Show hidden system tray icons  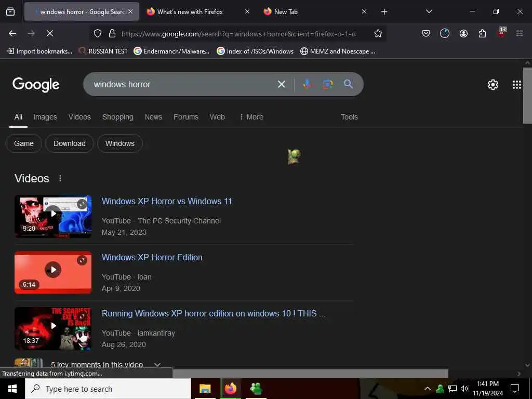pyautogui.click(x=428, y=389)
